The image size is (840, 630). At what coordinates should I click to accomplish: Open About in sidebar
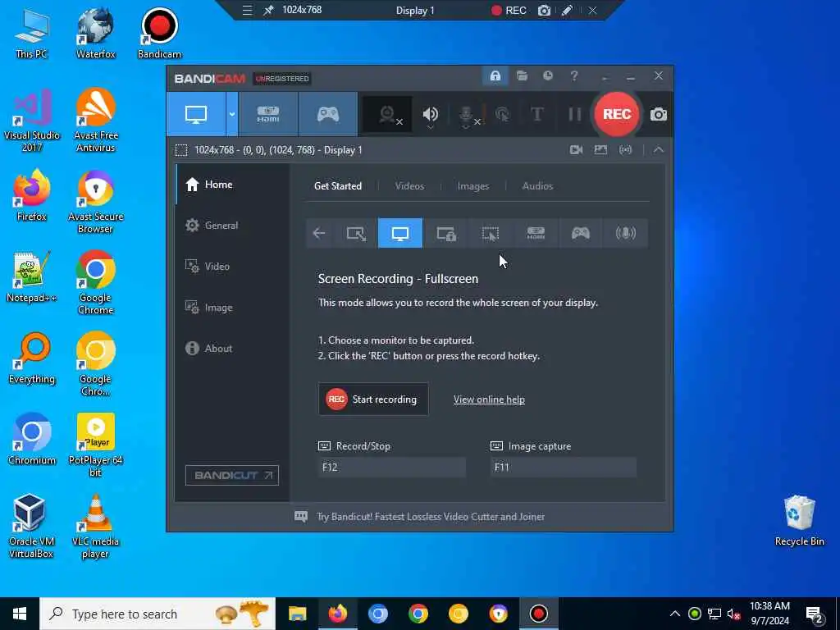(232, 348)
